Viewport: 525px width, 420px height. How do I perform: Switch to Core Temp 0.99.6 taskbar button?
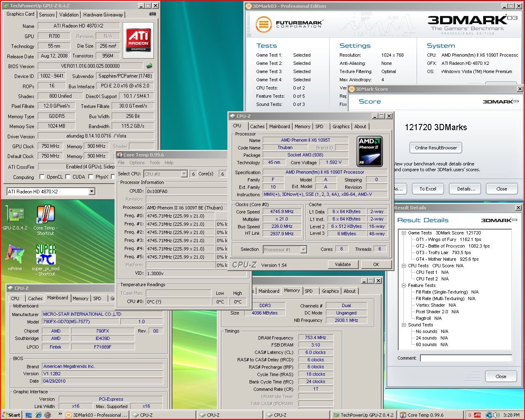click(431, 415)
